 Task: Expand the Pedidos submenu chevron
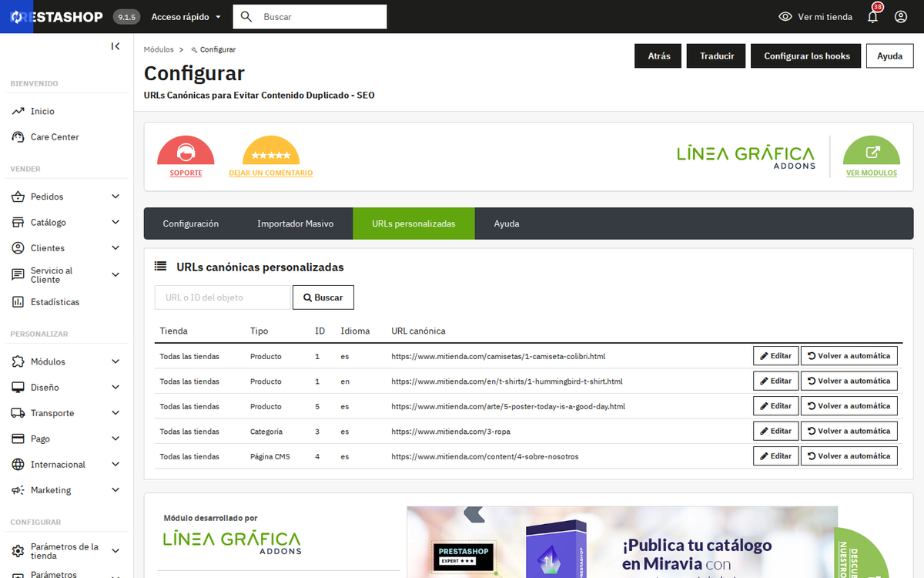coord(115,197)
